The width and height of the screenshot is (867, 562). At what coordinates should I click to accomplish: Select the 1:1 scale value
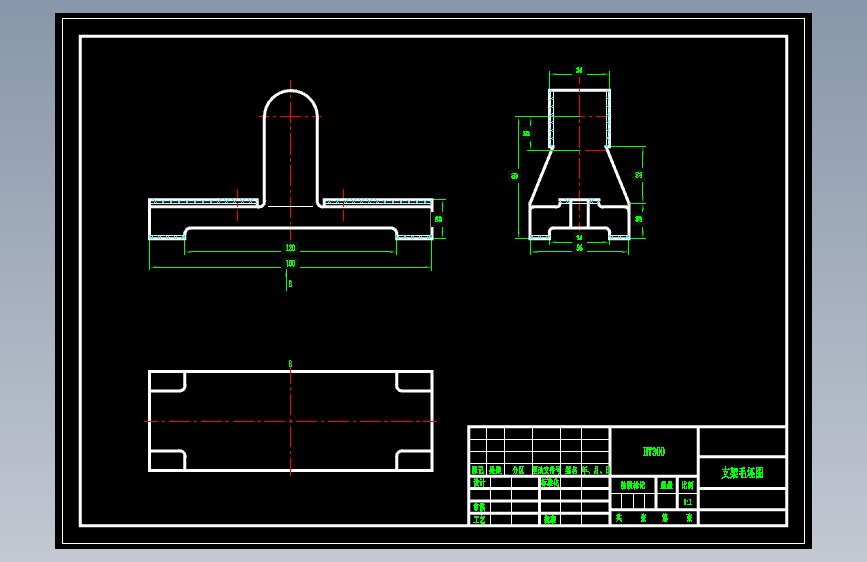687,502
